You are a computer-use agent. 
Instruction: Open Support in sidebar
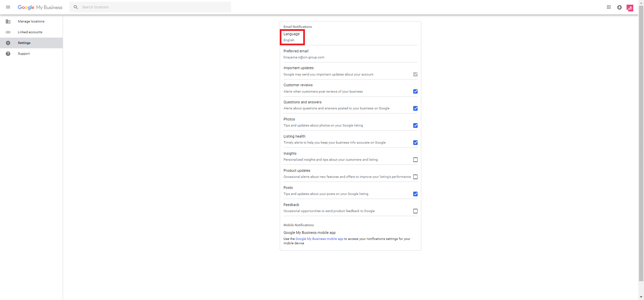tap(31, 54)
